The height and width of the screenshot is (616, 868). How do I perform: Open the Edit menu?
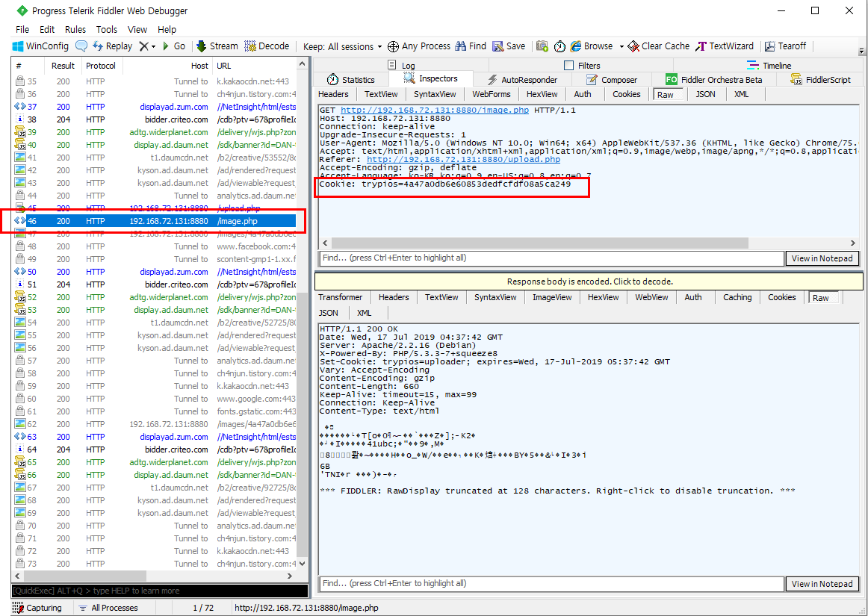click(47, 29)
